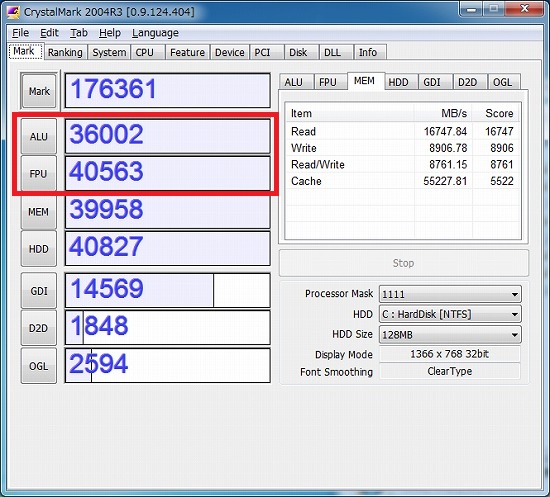Open the Language menu
550x497 pixels.
(155, 33)
